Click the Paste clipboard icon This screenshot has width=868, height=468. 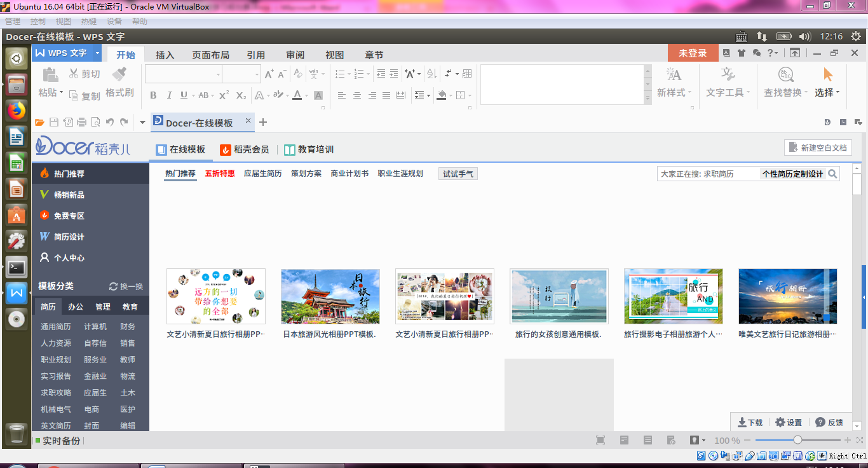(x=50, y=75)
